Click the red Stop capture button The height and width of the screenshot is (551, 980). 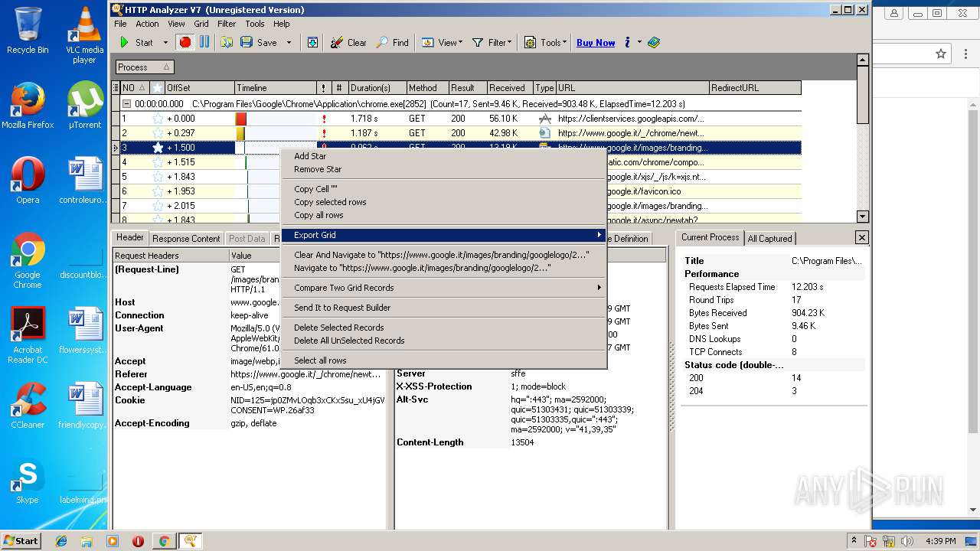pyautogui.click(x=185, y=43)
